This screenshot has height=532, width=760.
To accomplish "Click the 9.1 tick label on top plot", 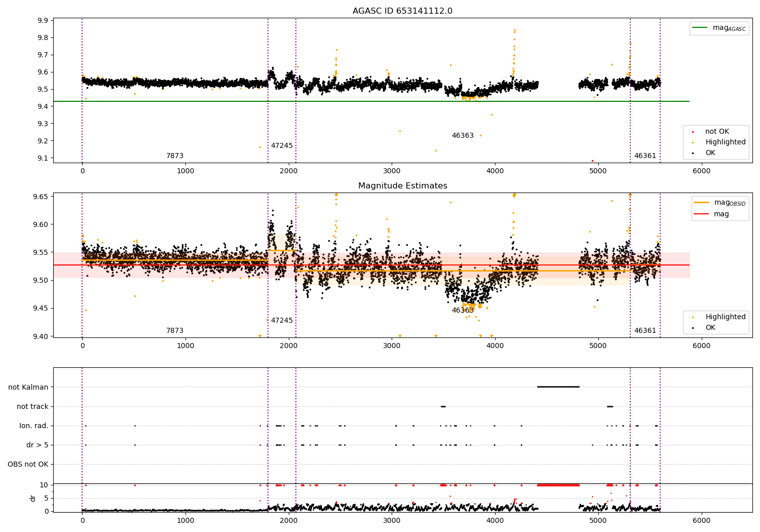I will (x=43, y=159).
